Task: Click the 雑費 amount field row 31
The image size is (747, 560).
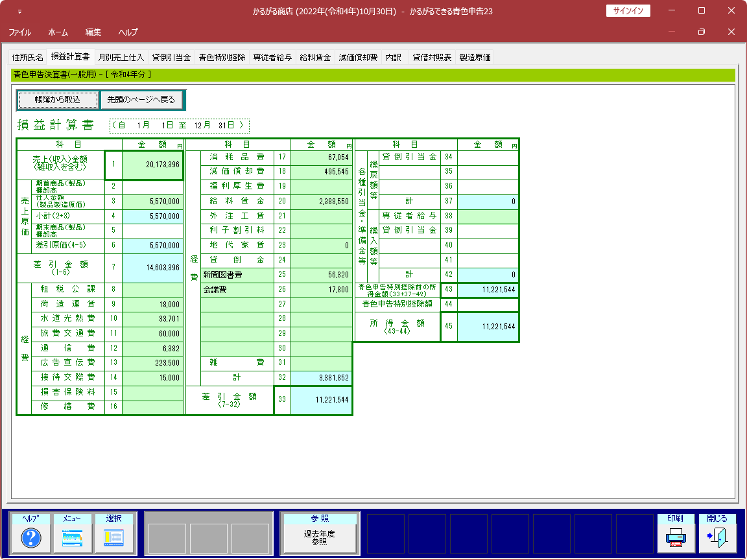Action: pyautogui.click(x=322, y=363)
